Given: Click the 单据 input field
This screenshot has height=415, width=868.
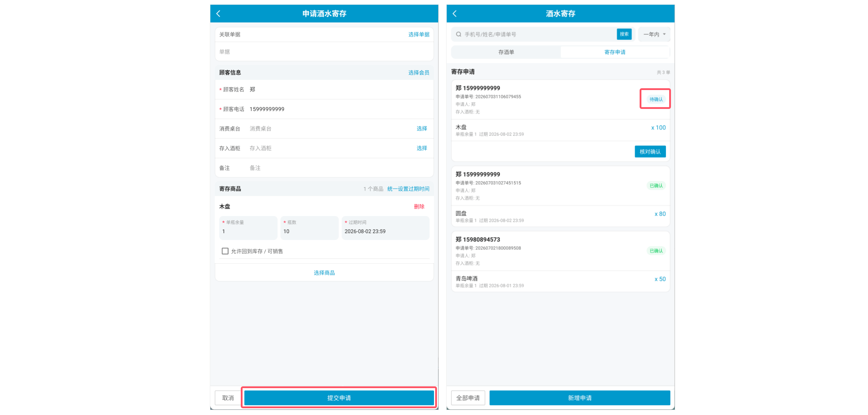Looking at the screenshot, I should 324,52.
